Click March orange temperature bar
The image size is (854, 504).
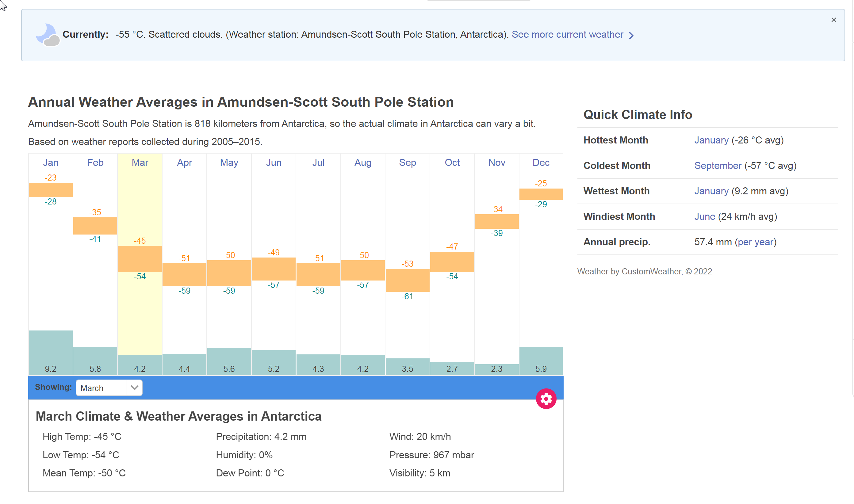[x=140, y=259]
